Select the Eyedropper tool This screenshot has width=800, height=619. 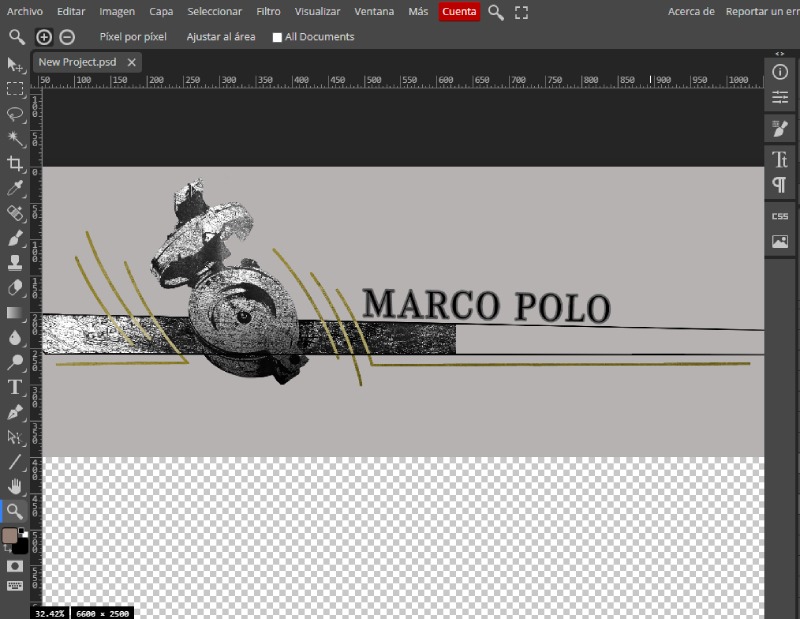click(x=15, y=188)
